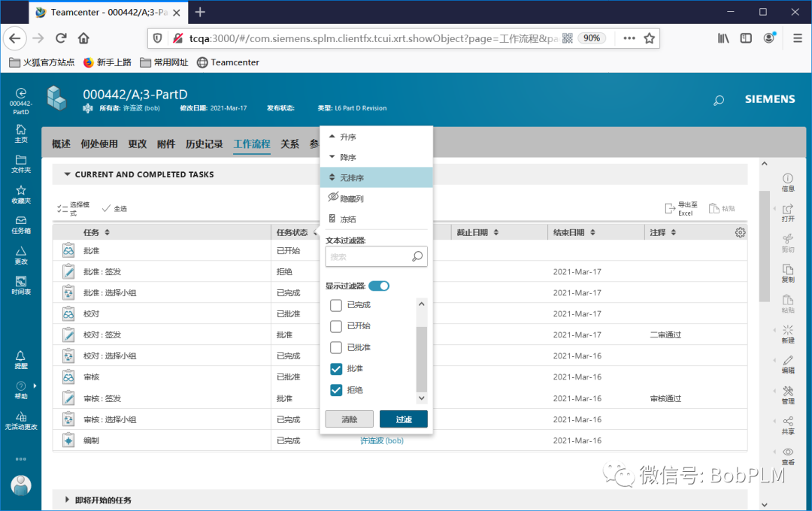The image size is (812, 511).
Task: Sort the 截止日期 column
Action: (496, 232)
